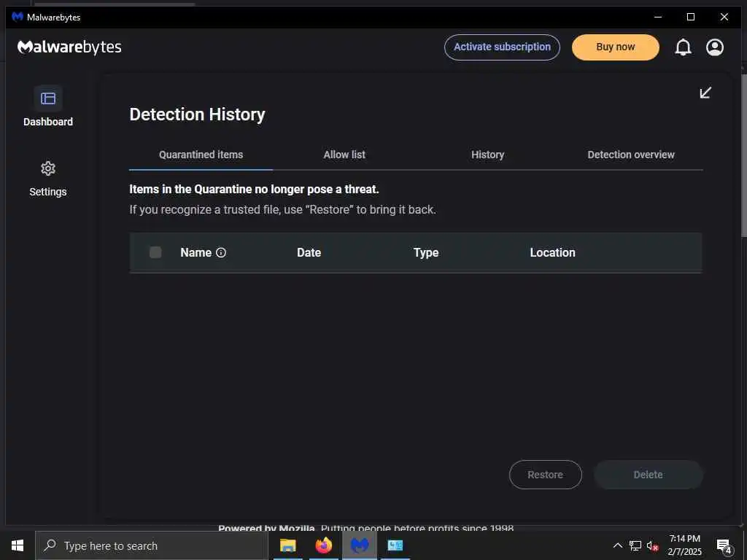The image size is (747, 560).
Task: Open File Explorer from the taskbar
Action: 287,545
